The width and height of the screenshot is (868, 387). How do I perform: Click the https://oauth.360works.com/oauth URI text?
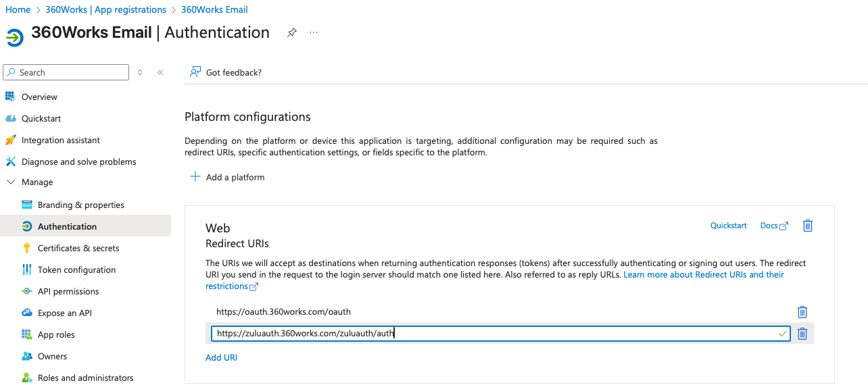283,312
